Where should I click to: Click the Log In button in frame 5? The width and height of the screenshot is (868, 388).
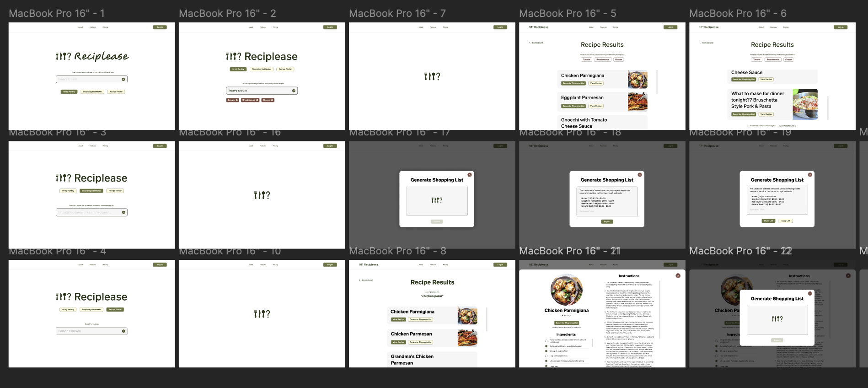pyautogui.click(x=670, y=27)
